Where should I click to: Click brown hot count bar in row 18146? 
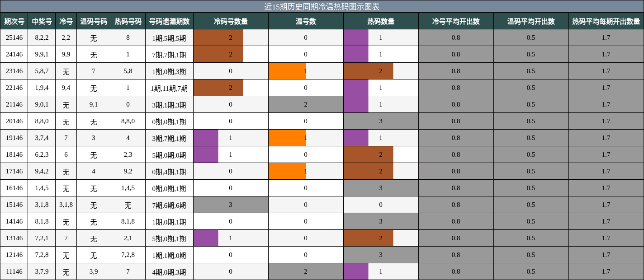pos(369,154)
